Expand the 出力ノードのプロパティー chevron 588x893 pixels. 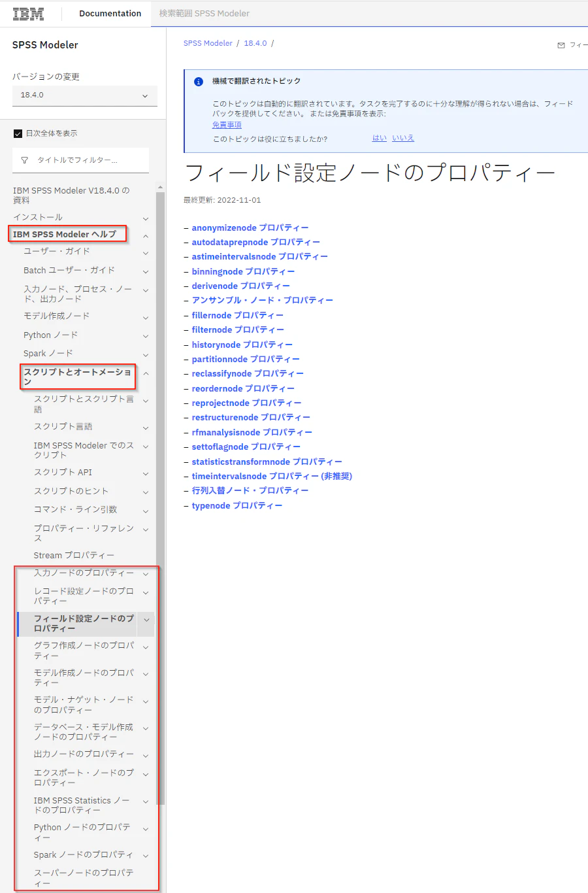tap(146, 755)
